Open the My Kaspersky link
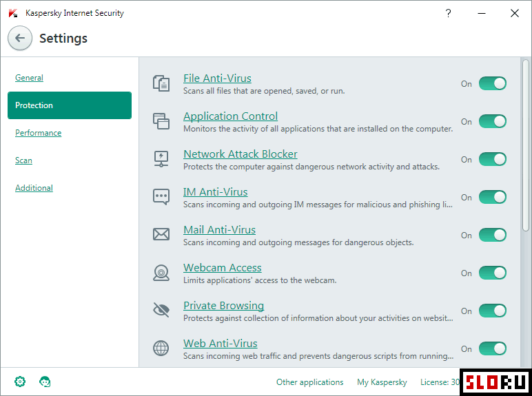Image resolution: width=532 pixels, height=396 pixels. tap(382, 382)
